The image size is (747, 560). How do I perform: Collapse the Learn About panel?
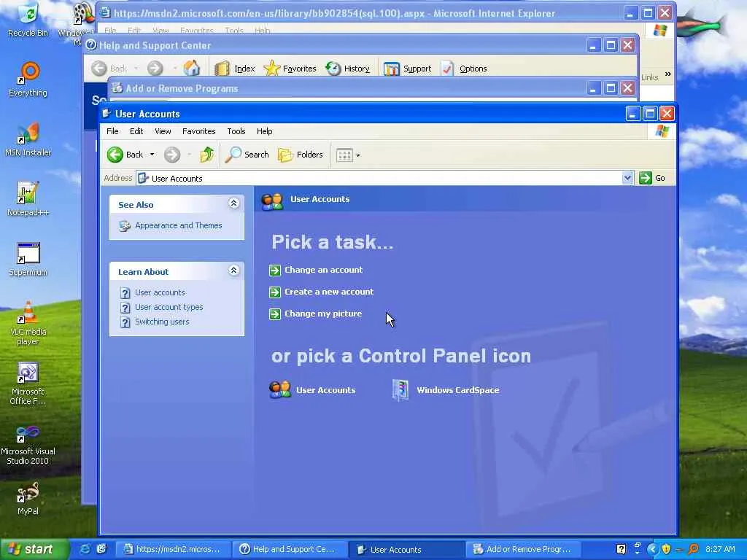[x=233, y=271]
